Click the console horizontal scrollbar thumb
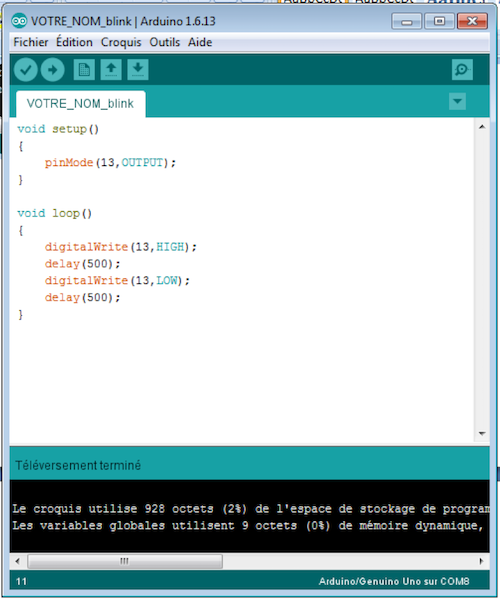 (125, 561)
